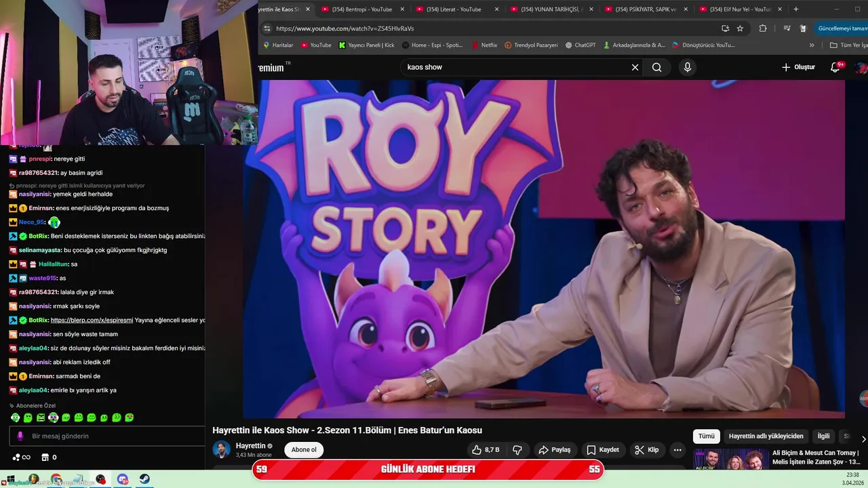Switch to PSİKİYATR, SAPIK tab
The height and width of the screenshot is (488, 868).
tap(646, 9)
